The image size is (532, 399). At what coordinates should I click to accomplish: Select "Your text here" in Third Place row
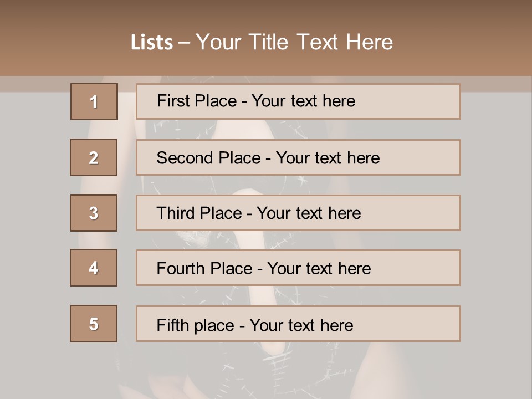[x=309, y=213]
